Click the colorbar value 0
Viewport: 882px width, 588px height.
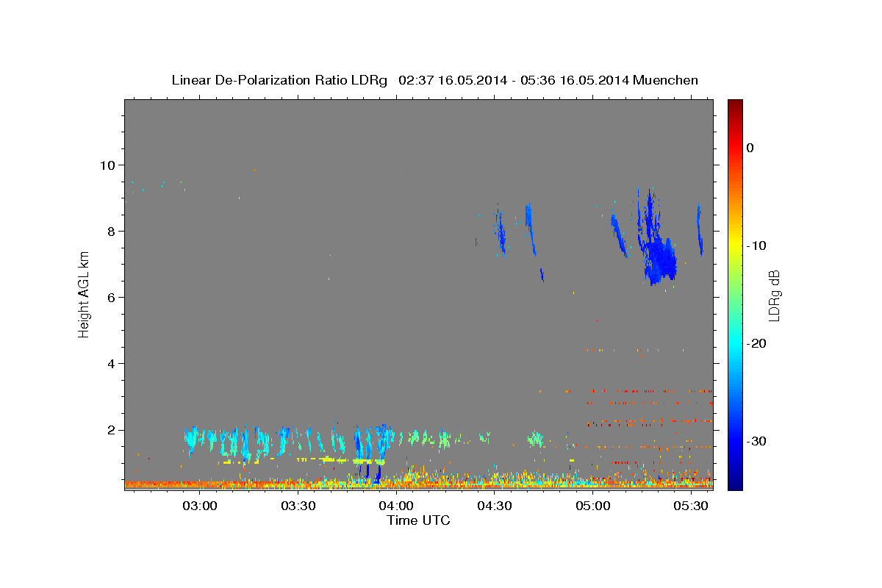click(x=750, y=148)
